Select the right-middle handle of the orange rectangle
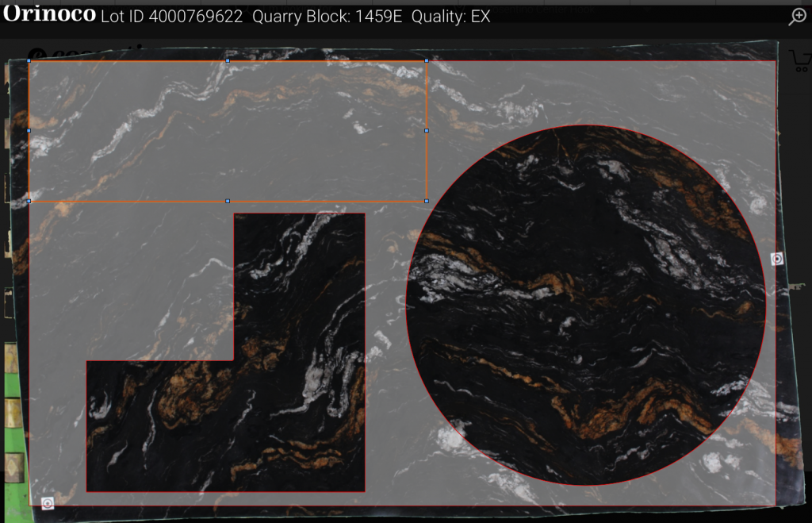This screenshot has width=812, height=523. [x=427, y=130]
